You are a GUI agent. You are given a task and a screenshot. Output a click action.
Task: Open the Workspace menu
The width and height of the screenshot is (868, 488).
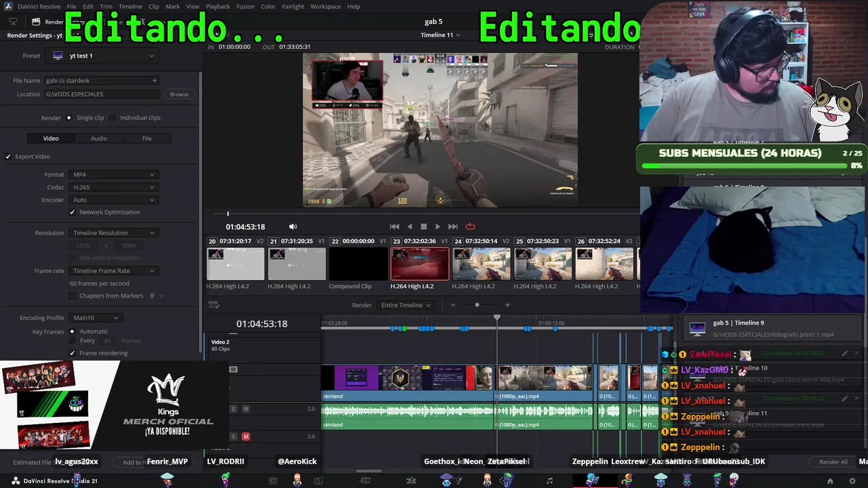325,6
